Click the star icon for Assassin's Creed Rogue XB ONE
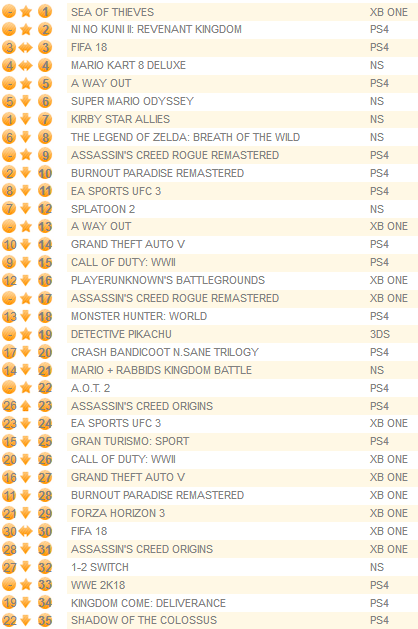418x629 pixels. (x=26, y=298)
